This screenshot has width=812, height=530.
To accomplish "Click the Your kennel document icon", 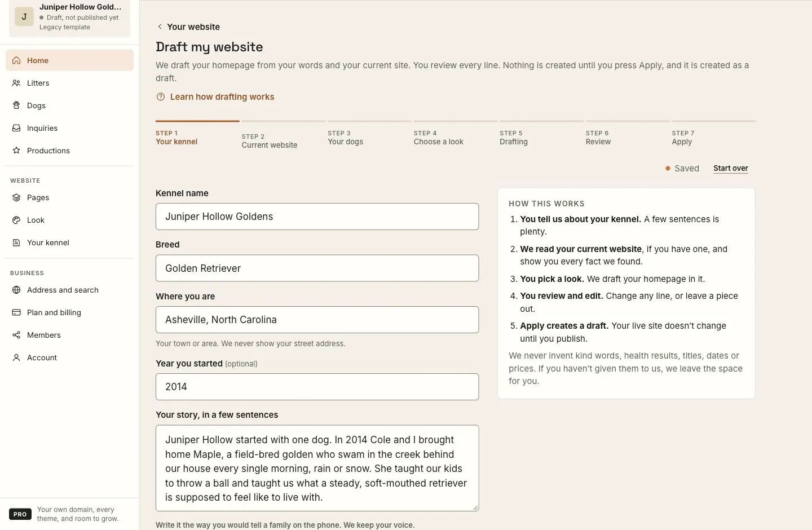I will [x=16, y=242].
